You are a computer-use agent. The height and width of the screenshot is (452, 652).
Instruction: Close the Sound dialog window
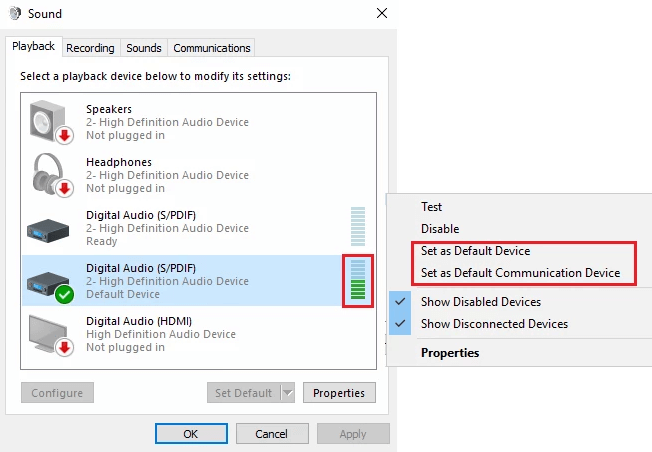click(381, 14)
